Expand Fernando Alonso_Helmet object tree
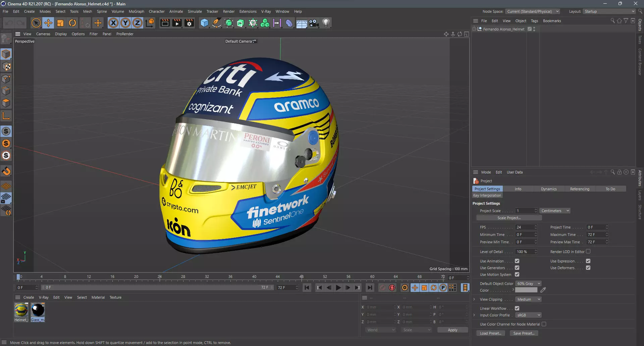Viewport: 644px width, 346px height. click(474, 29)
